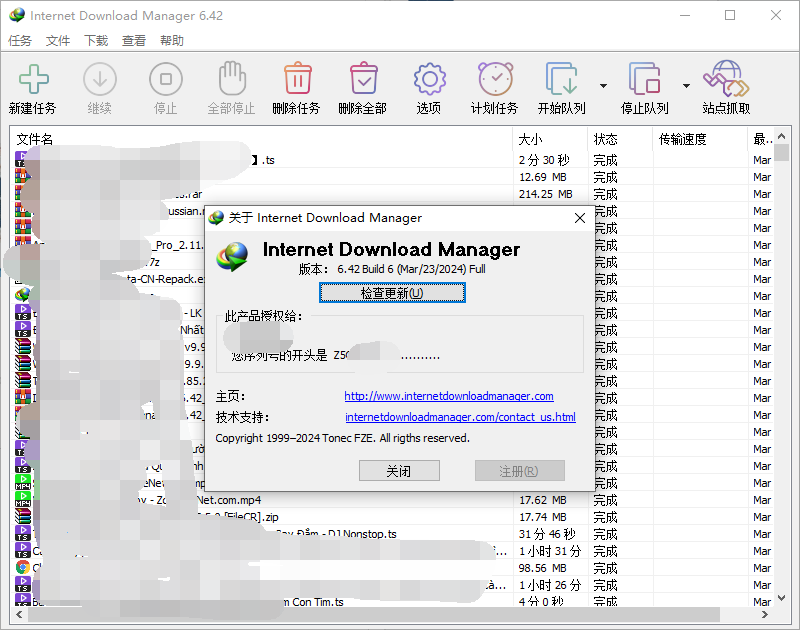Click the 关闭 (Close) button in dialog
Viewport: 800px width, 630px height.
[x=398, y=471]
